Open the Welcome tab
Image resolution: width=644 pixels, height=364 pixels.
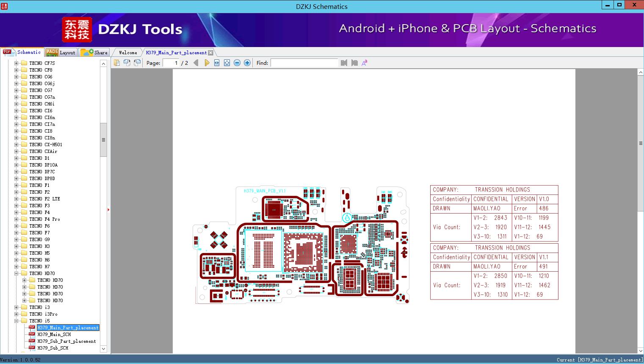[x=128, y=53]
